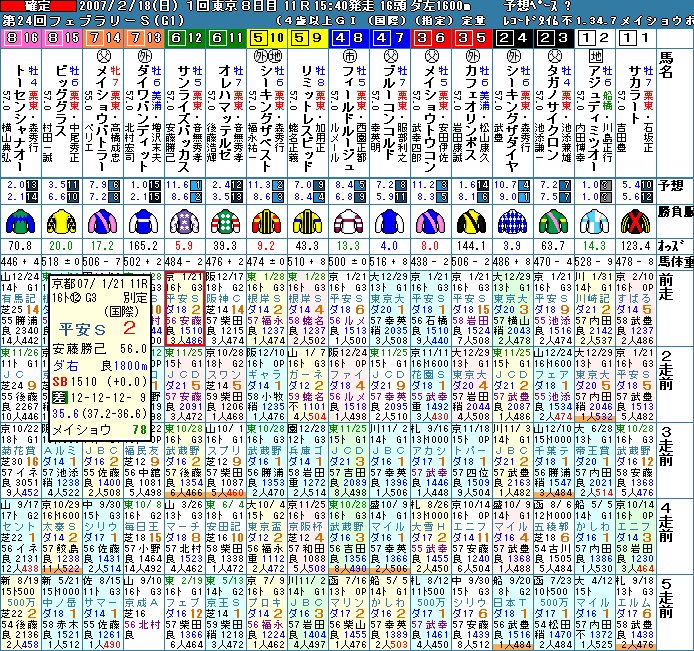
Task: Click the silk icon for フィールドルージュ
Action: click(347, 221)
